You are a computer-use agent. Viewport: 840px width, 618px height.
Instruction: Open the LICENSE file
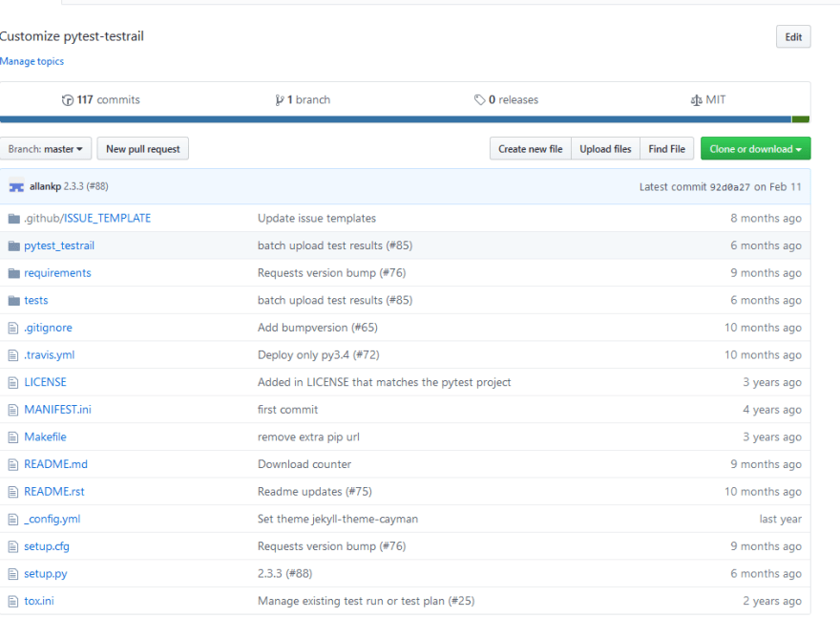[45, 382]
